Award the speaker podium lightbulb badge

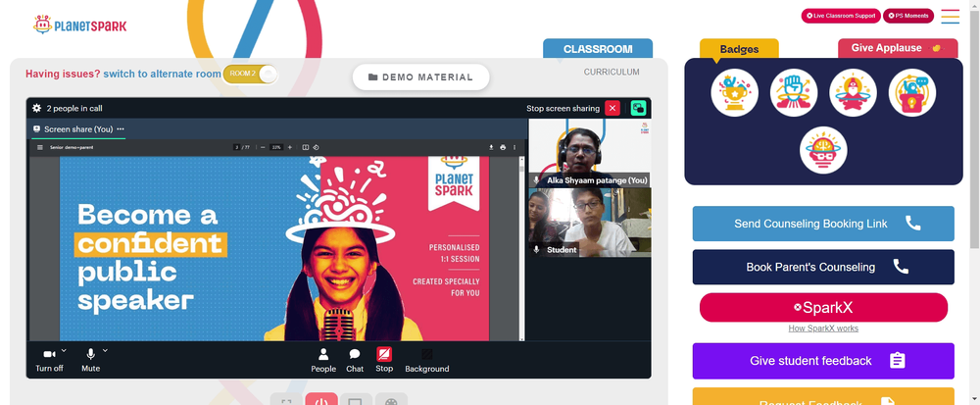911,92
